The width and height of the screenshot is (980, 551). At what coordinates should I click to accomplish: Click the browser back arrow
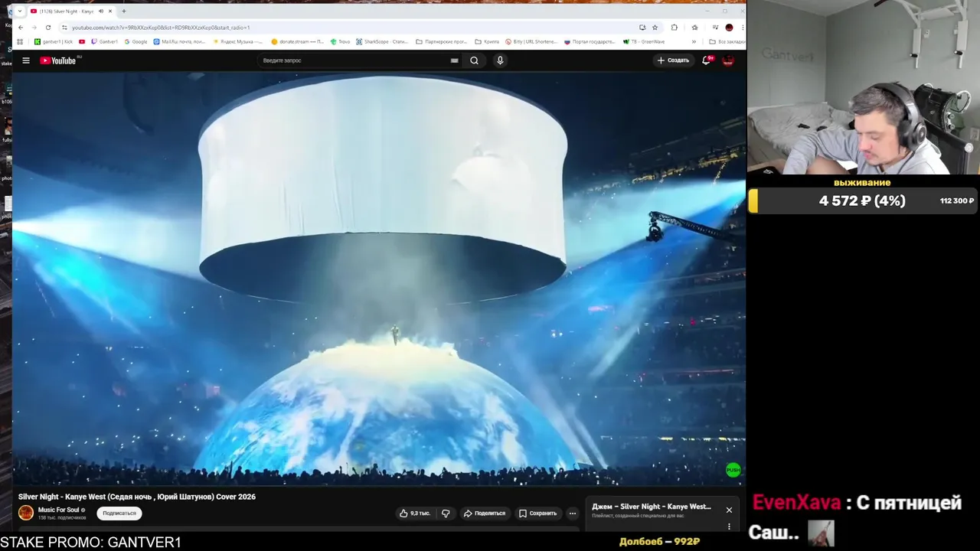click(21, 28)
